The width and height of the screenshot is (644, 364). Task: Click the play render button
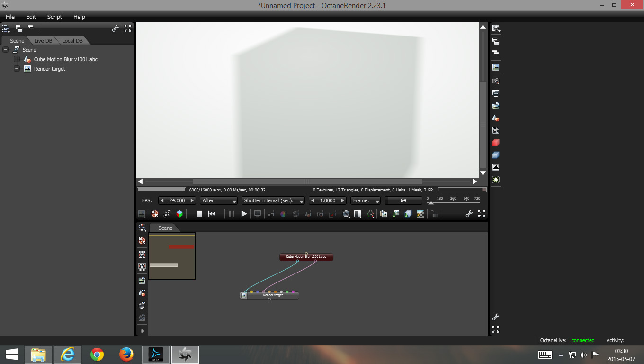pyautogui.click(x=244, y=214)
